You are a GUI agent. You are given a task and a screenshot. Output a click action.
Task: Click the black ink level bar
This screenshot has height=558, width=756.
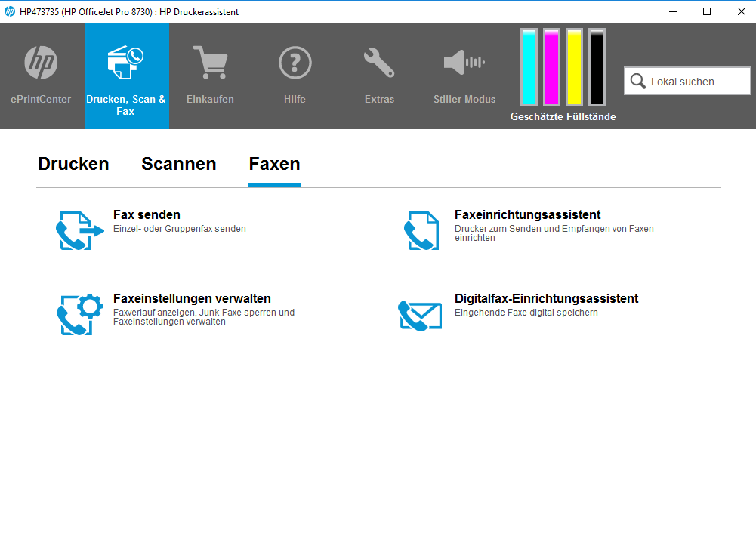pyautogui.click(x=597, y=67)
